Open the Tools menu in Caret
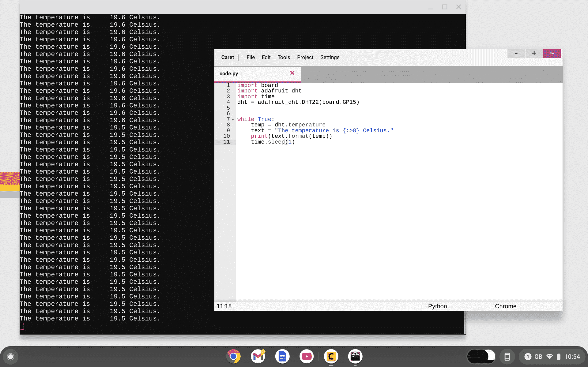Screen dimensions: 588x367 coord(283,57)
